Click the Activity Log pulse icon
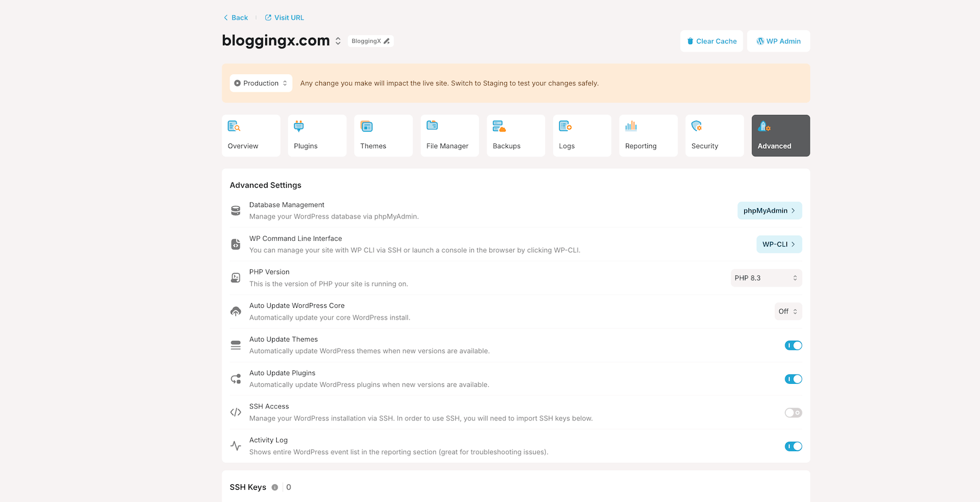980x502 pixels. 236,446
